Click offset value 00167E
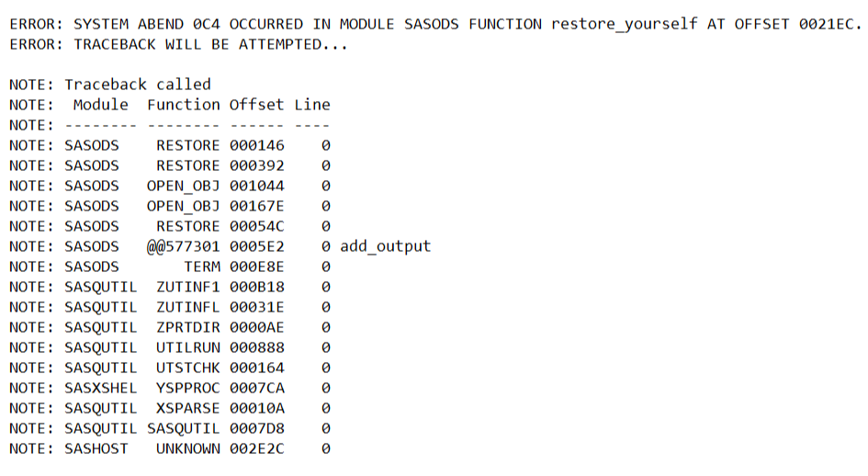This screenshot has height=476, width=868. [257, 206]
